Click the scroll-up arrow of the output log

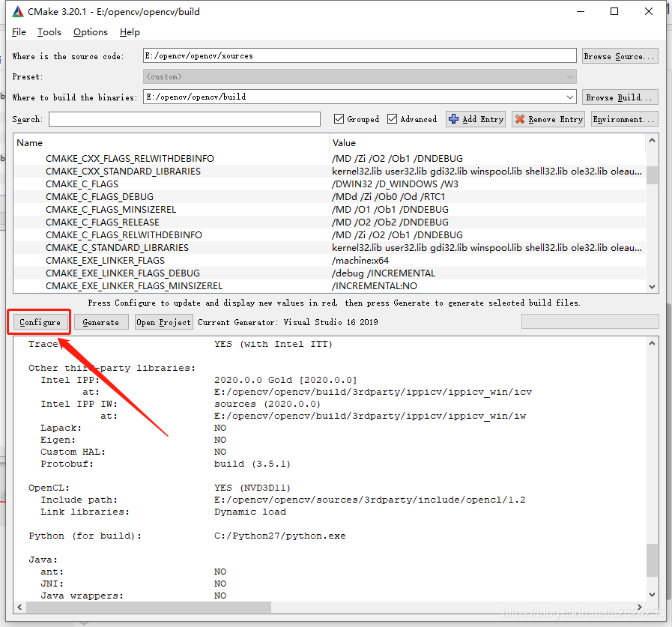click(x=652, y=343)
